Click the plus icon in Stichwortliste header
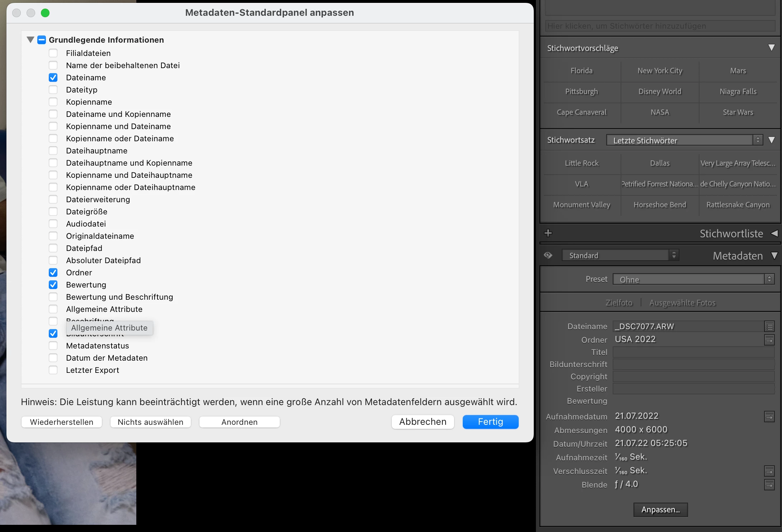Screen dimensions: 782x532 coord(548,233)
